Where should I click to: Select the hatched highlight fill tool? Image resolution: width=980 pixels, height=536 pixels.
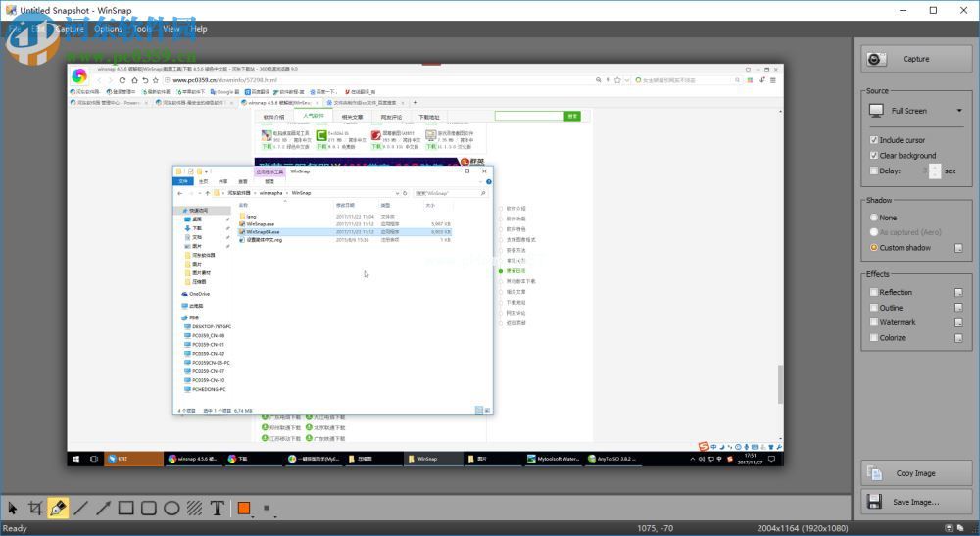(x=194, y=508)
